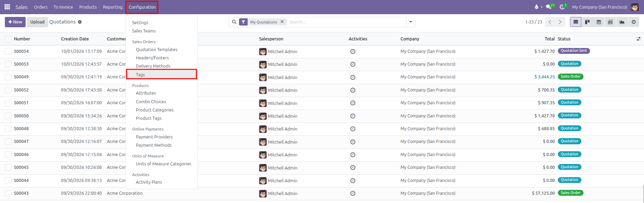Open company switcher My Company (San Francisco)

click(x=599, y=7)
